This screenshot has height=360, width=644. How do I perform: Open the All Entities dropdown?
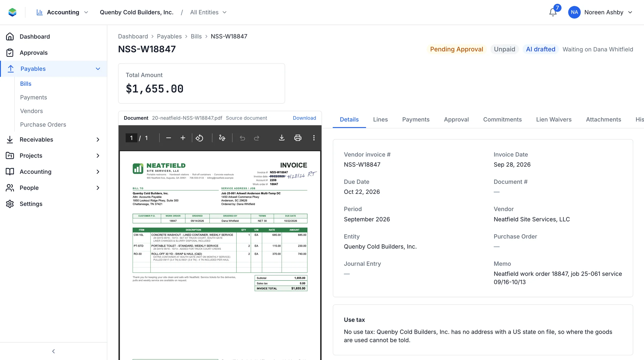208,12
